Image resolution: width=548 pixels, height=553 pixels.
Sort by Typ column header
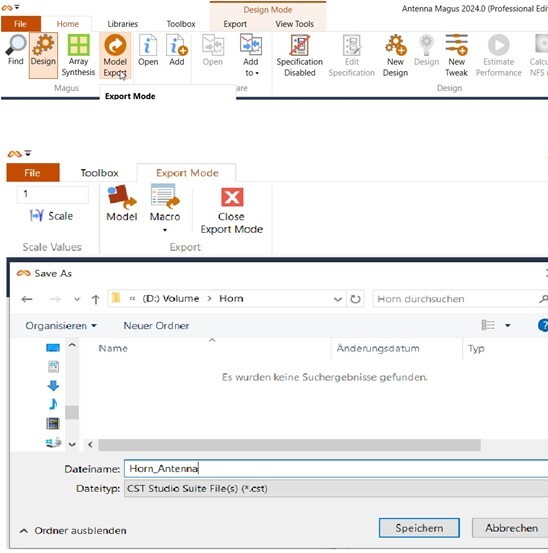tap(476, 348)
